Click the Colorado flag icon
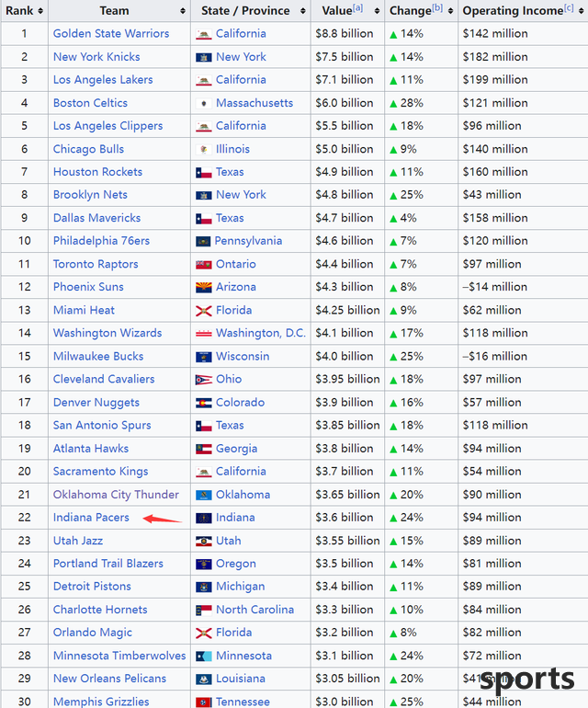This screenshot has height=708, width=588. [204, 403]
